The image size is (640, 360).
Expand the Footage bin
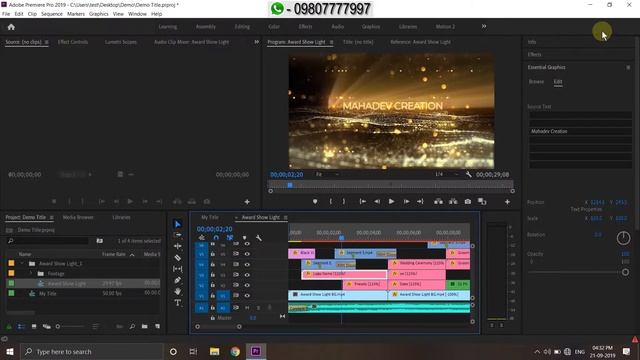click(31, 273)
